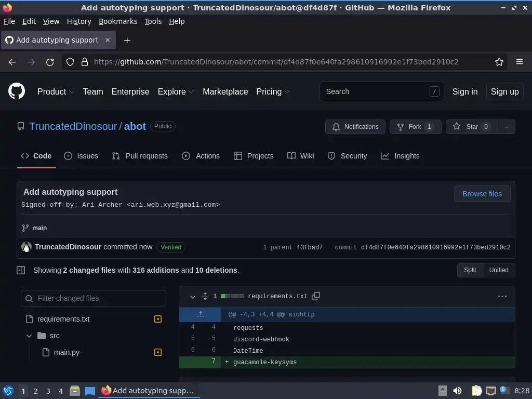Image resolution: width=532 pixels, height=399 pixels.
Task: Click the Sign up button
Action: (504, 91)
